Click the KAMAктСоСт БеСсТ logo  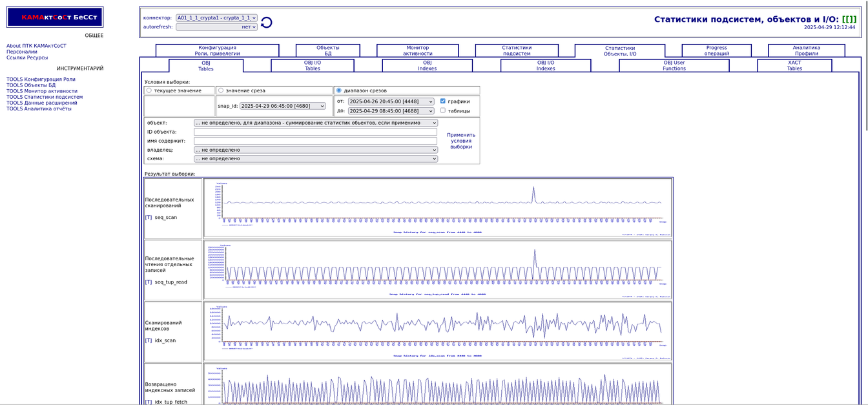pos(55,17)
